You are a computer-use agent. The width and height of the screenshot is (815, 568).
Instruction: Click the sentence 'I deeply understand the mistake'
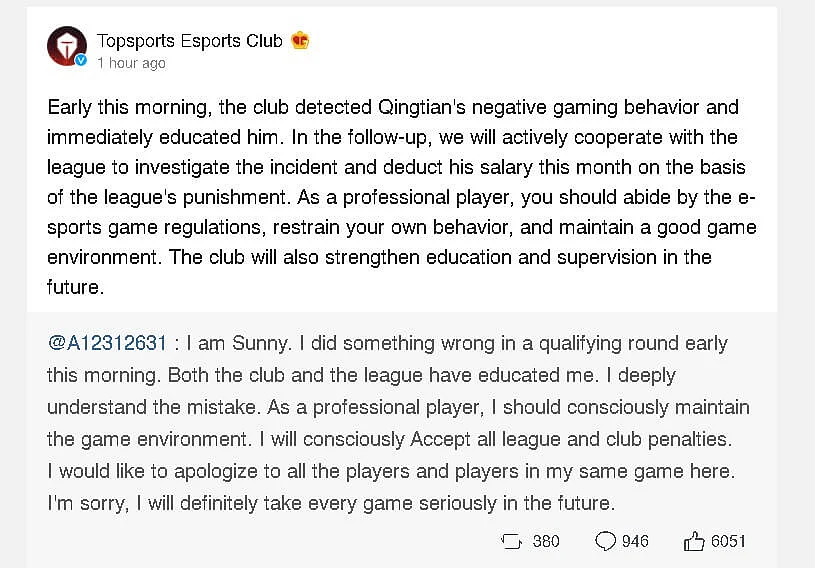pyautogui.click(x=362, y=391)
